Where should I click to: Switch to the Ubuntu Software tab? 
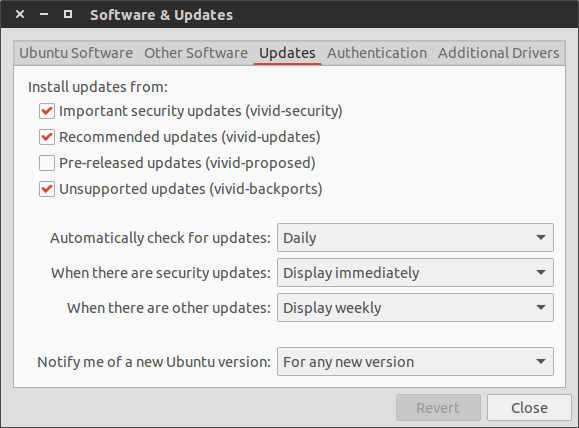click(x=76, y=53)
